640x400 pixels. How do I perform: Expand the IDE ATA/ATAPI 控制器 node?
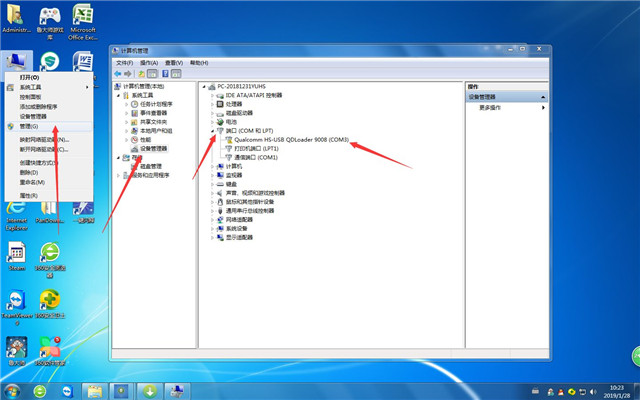(213, 94)
